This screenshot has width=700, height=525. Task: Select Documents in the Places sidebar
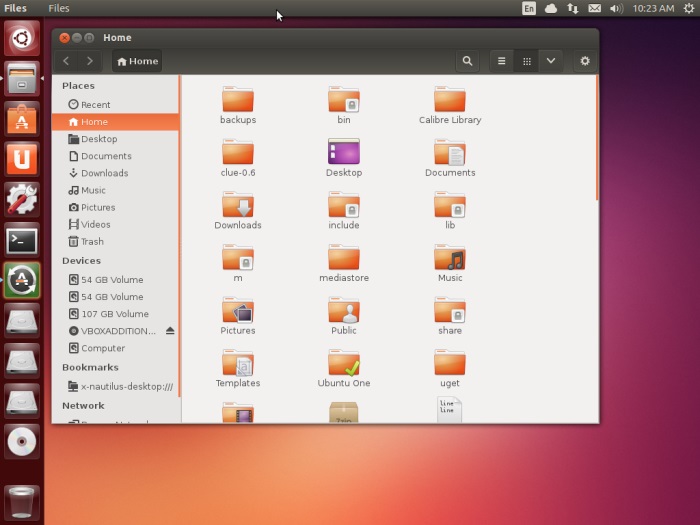click(x=116, y=156)
